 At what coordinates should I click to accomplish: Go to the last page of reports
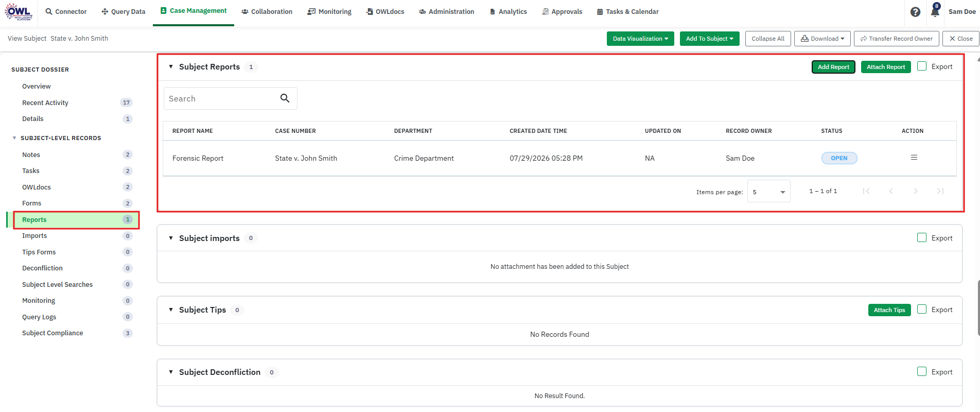click(x=940, y=191)
